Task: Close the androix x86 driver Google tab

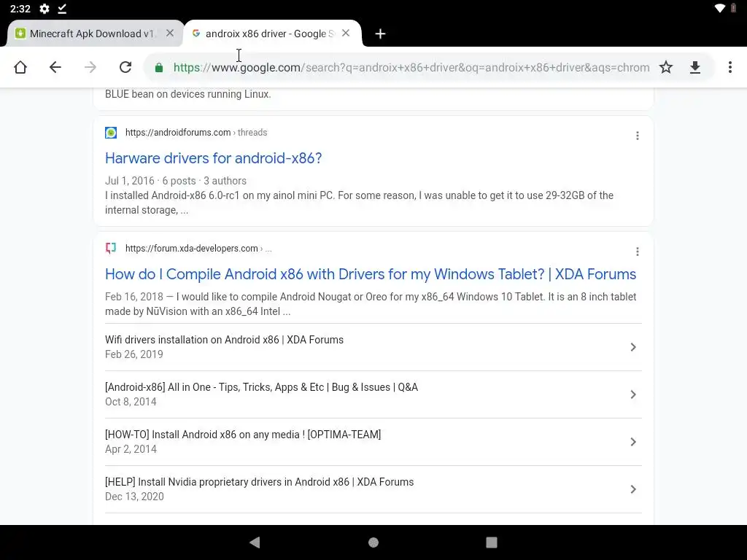Action: 346,33
